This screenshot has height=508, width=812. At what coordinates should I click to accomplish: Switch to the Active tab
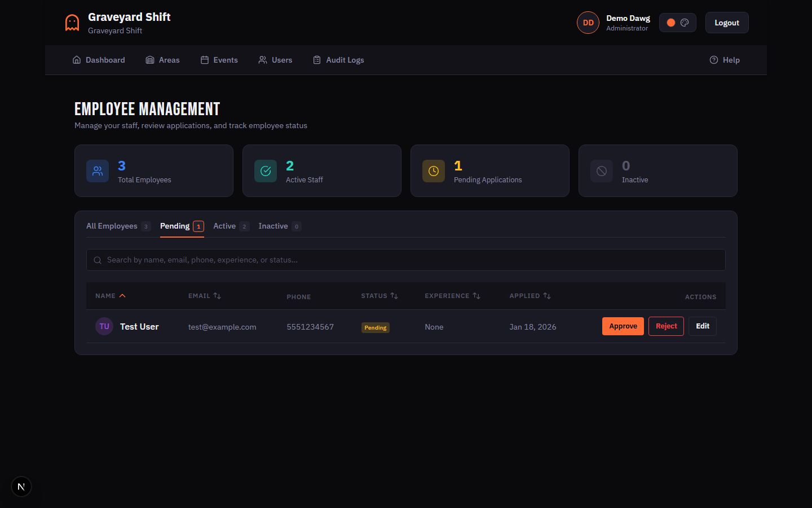[224, 226]
